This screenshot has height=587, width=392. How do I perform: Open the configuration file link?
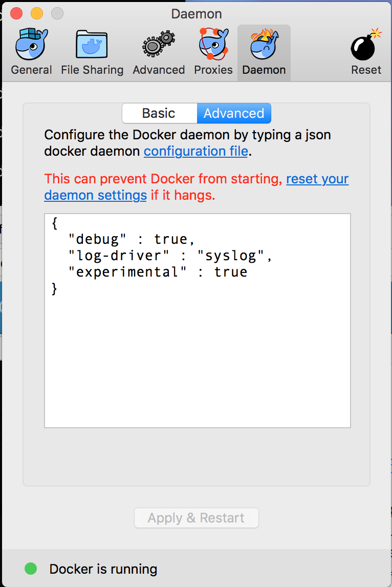195,151
